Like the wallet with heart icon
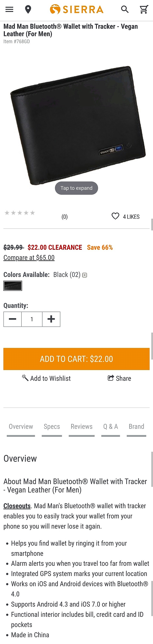153x644 pixels. tap(115, 216)
